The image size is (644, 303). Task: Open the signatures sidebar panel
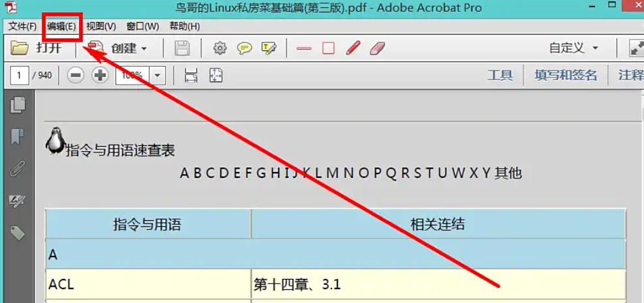pyautogui.click(x=18, y=201)
